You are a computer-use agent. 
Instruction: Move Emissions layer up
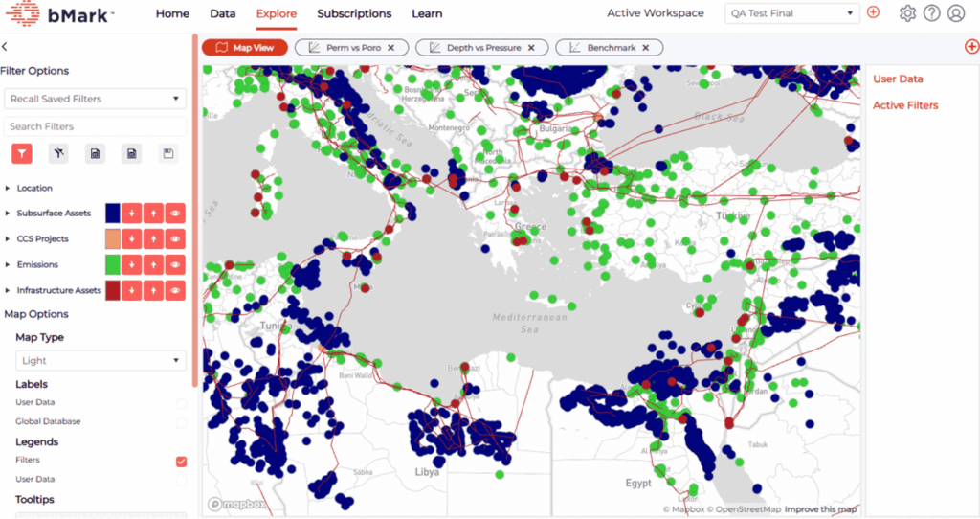[x=154, y=264]
